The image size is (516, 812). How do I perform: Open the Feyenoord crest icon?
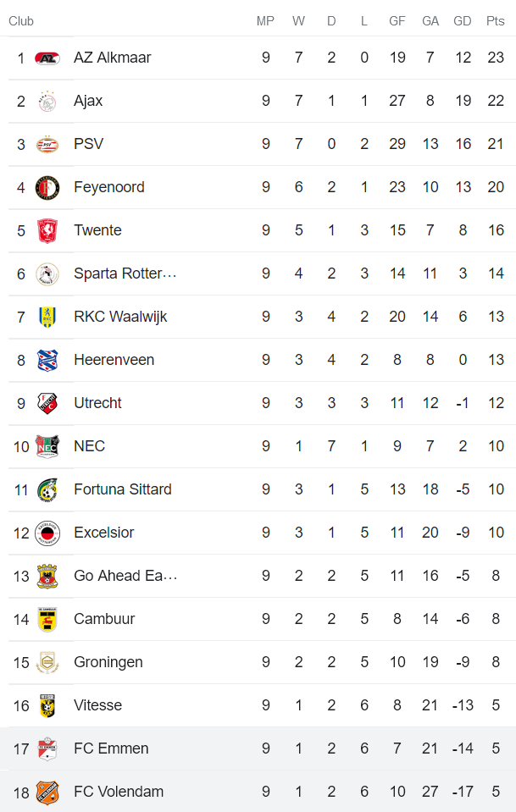(x=47, y=187)
